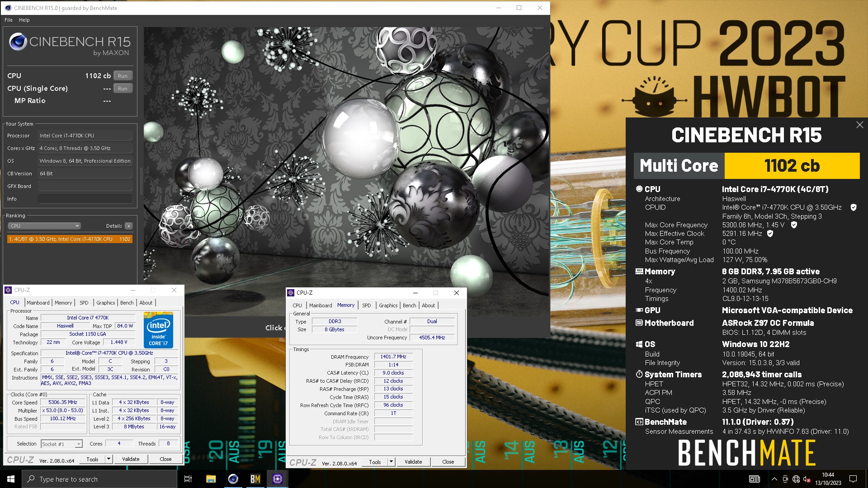Open the Ranking CPU dropdown
This screenshot has width=868, height=488.
coord(44,226)
